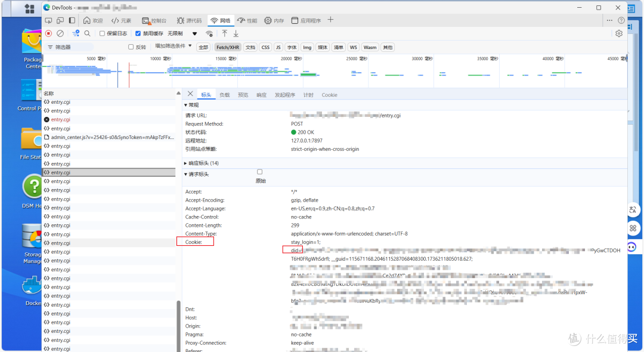The height and width of the screenshot is (352, 644).
Task: Stop network recording with the red record icon
Action: [48, 33]
